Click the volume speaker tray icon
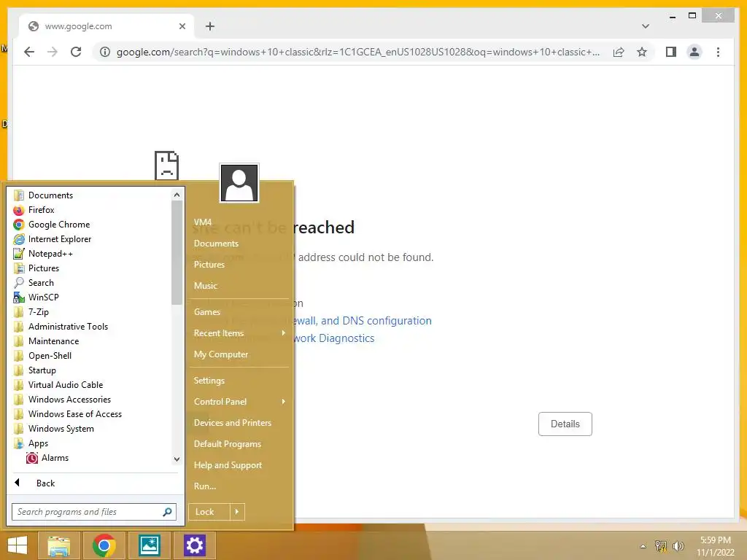This screenshot has width=747, height=560. (x=678, y=546)
